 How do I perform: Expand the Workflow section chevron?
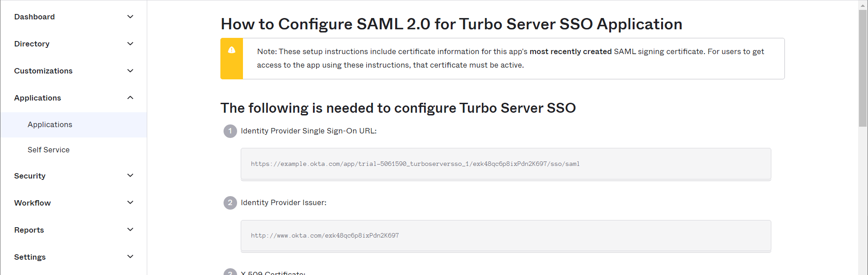130,202
